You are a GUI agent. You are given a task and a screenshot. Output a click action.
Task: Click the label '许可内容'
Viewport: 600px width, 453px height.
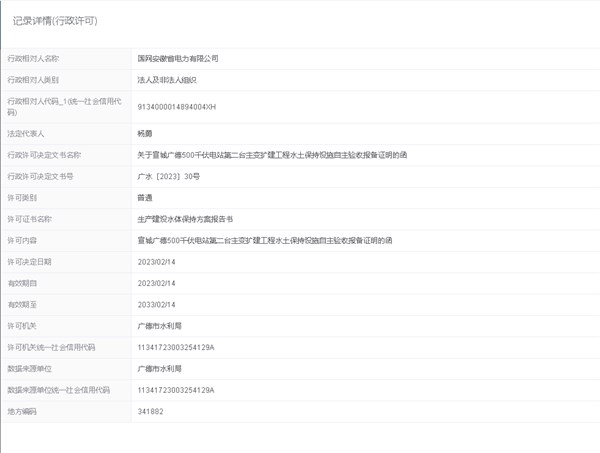click(x=22, y=241)
